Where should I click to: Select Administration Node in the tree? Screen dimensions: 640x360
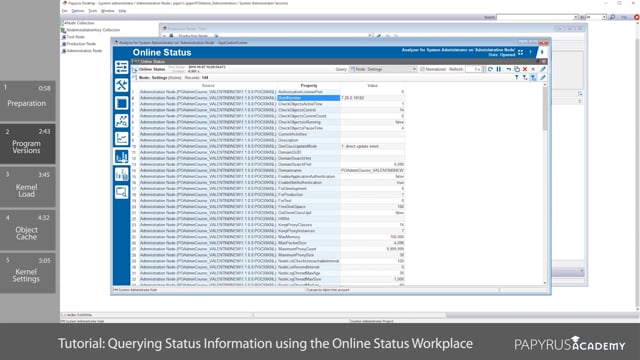84,51
